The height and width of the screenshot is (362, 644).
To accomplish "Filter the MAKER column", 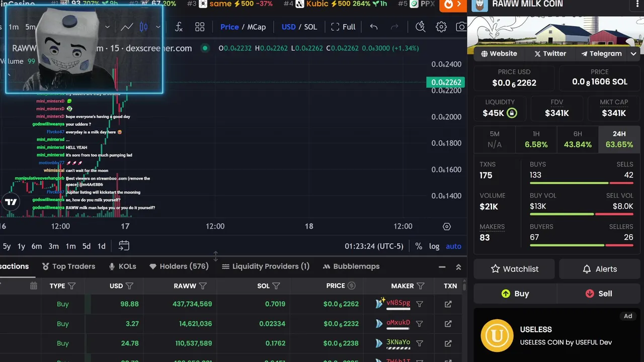I will tap(421, 286).
